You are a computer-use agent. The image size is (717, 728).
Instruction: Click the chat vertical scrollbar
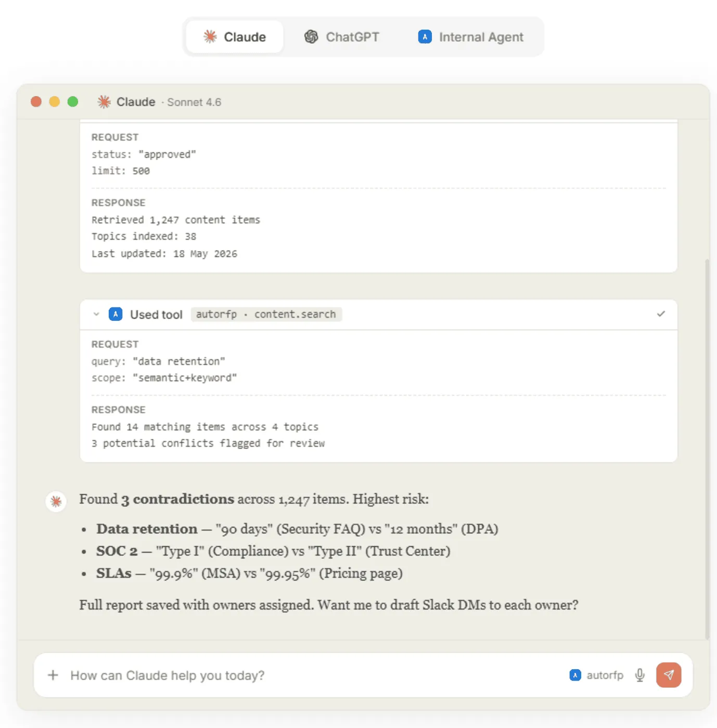(x=707, y=448)
